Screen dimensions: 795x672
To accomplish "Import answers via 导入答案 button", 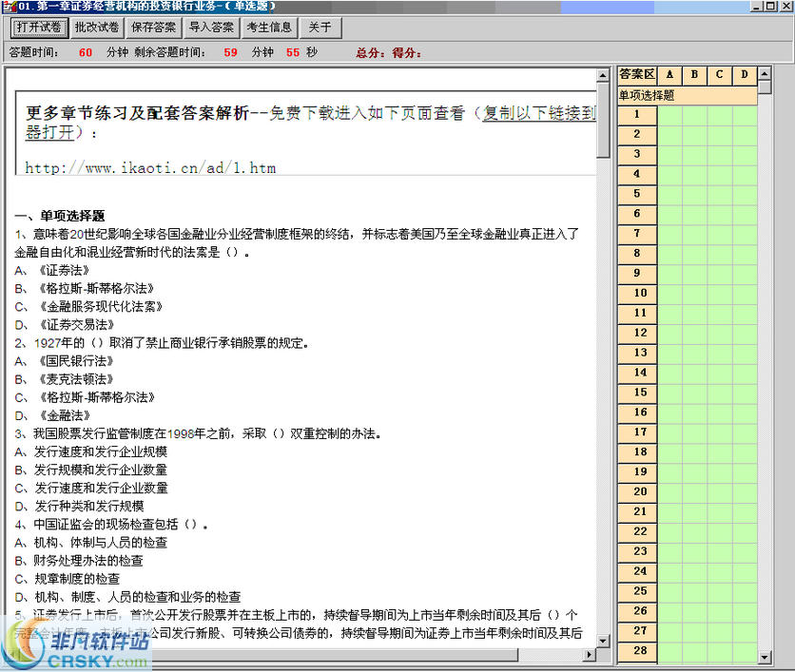I will (211, 28).
